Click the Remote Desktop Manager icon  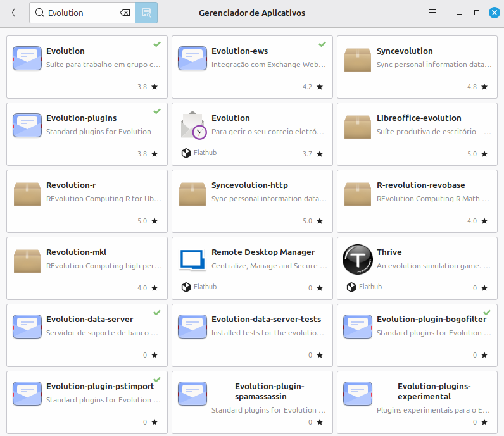pyautogui.click(x=192, y=259)
